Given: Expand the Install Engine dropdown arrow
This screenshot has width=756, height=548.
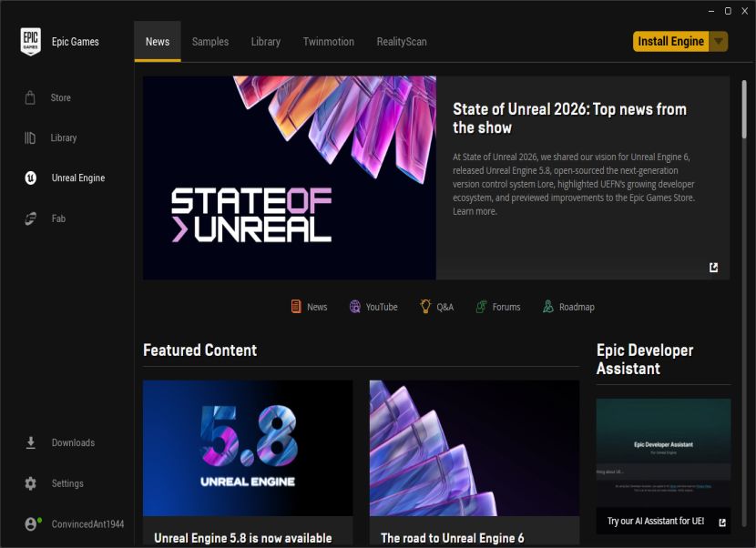Looking at the screenshot, I should (719, 42).
